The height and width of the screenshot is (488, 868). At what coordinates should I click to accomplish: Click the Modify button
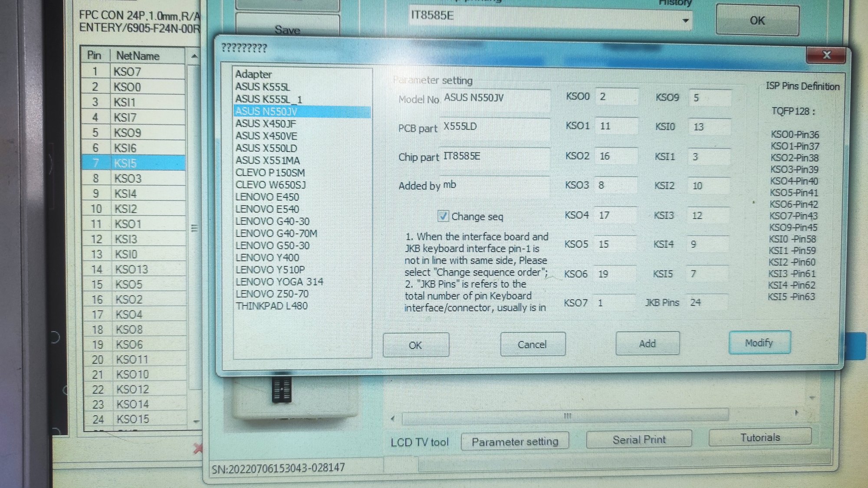pos(759,342)
